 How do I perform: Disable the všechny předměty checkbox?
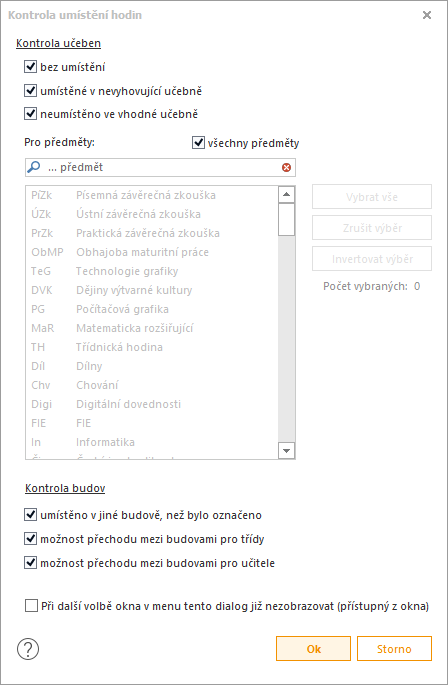[198, 142]
